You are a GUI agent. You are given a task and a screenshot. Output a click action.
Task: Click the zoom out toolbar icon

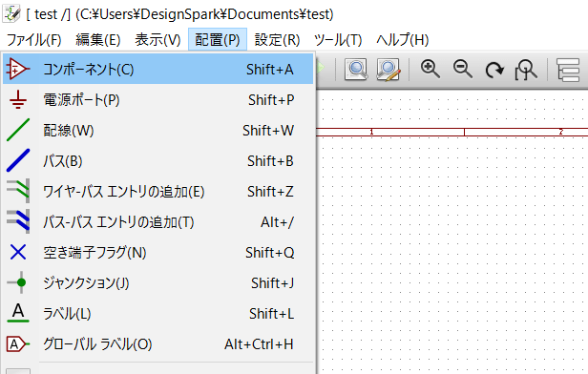click(x=462, y=70)
